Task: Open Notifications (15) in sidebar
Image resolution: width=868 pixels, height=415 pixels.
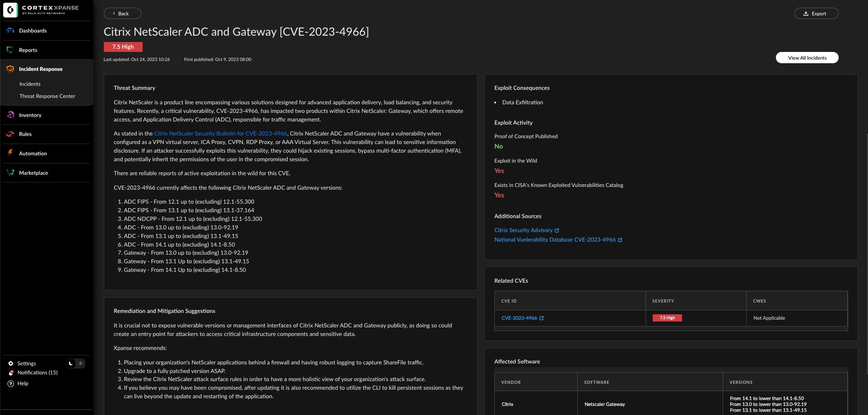Action: (37, 373)
